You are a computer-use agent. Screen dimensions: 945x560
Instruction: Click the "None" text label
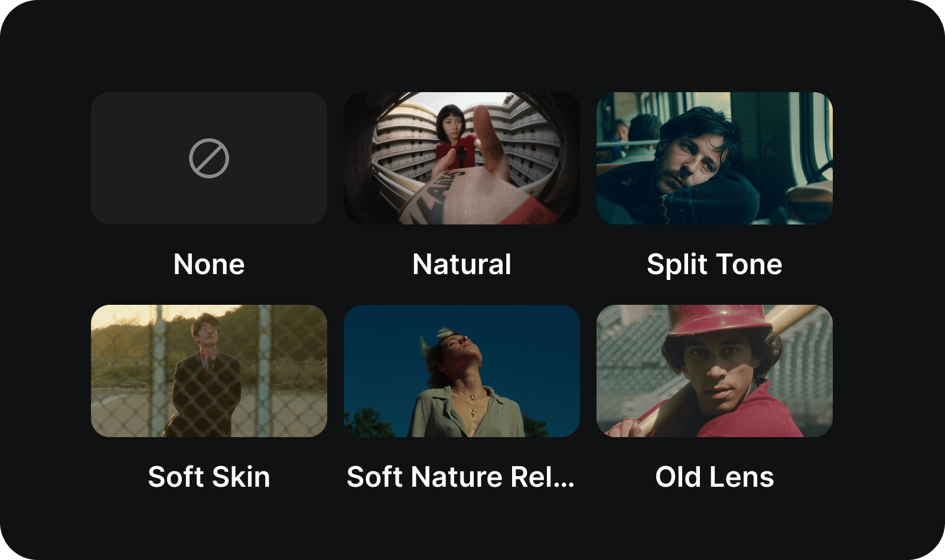[x=209, y=264]
